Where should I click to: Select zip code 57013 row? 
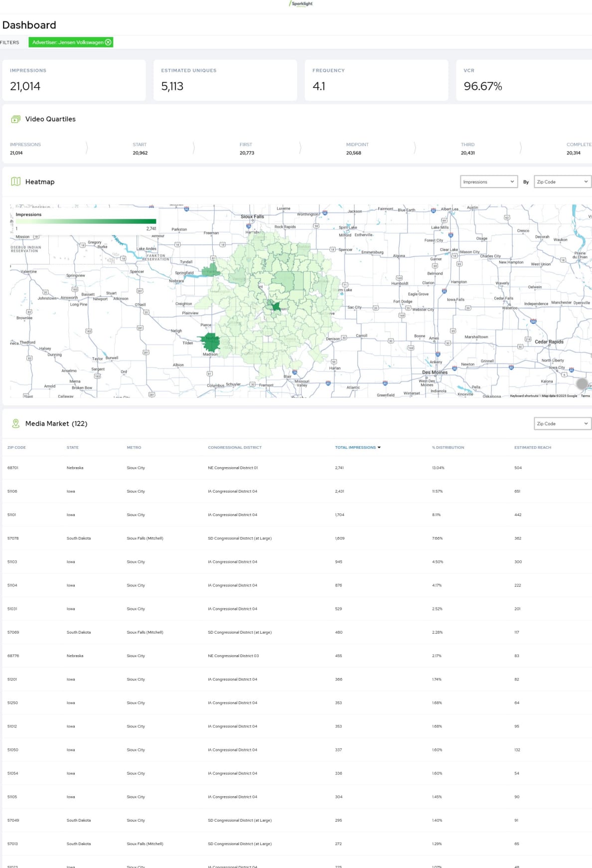pos(296,844)
